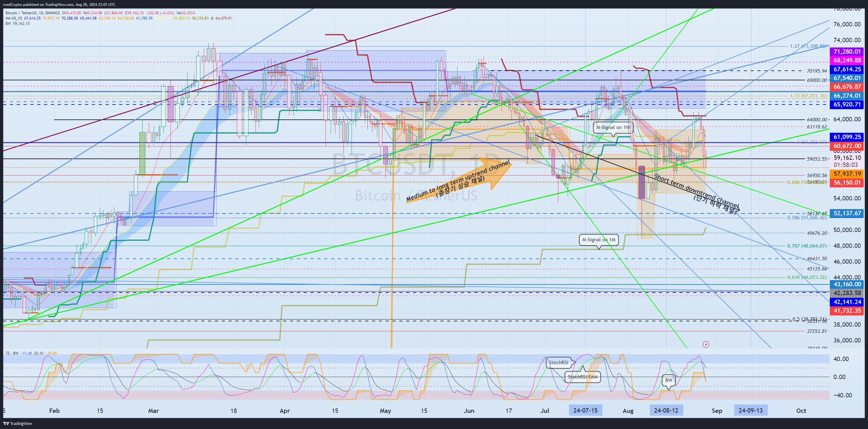The width and height of the screenshot is (868, 429).
Task: Select the BW 59,162.10 indicator legend
Action: [17, 24]
